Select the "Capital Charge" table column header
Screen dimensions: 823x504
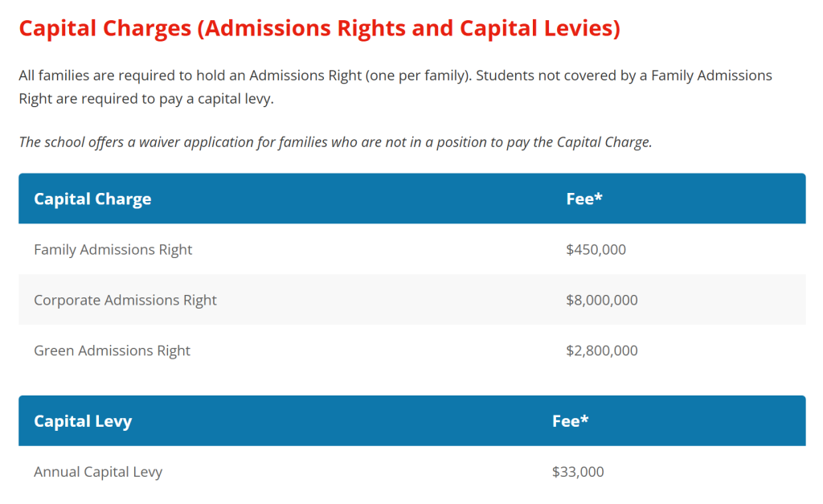pyautogui.click(x=92, y=199)
